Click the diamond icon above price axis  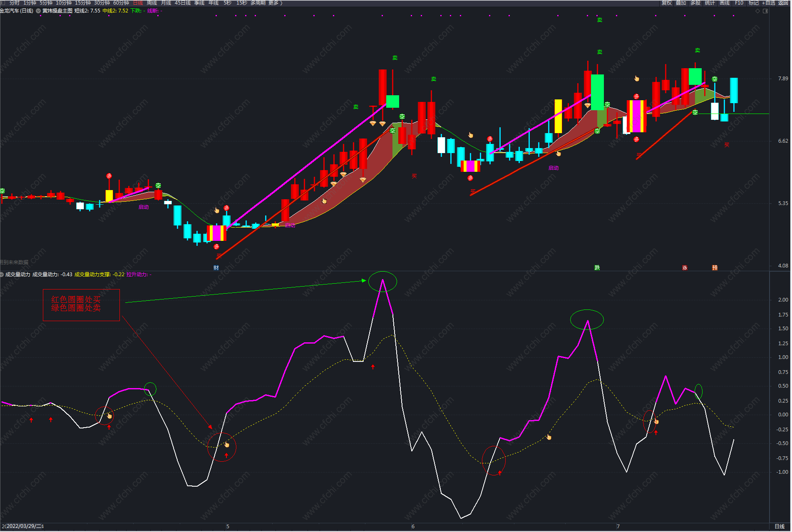tap(757, 11)
